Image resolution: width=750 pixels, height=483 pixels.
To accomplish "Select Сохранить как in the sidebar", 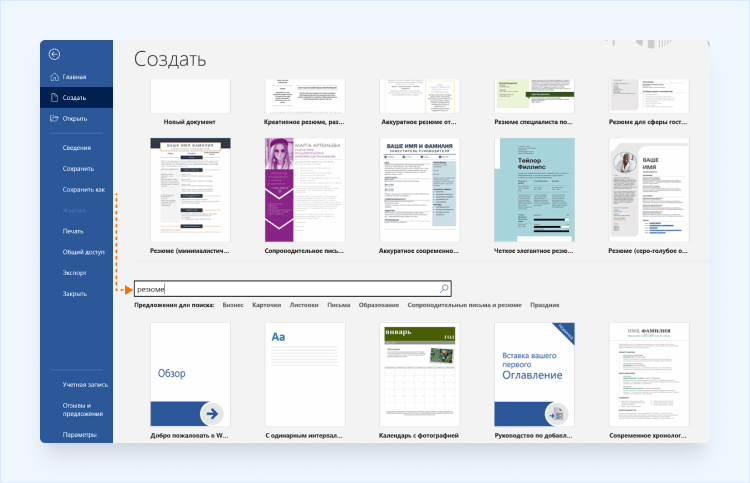I will (83, 189).
